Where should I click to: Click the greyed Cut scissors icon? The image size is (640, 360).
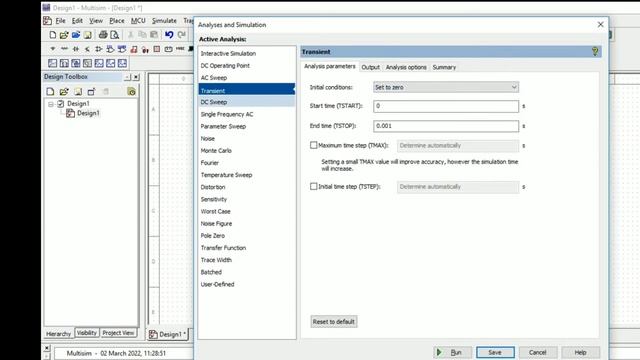(x=131, y=35)
